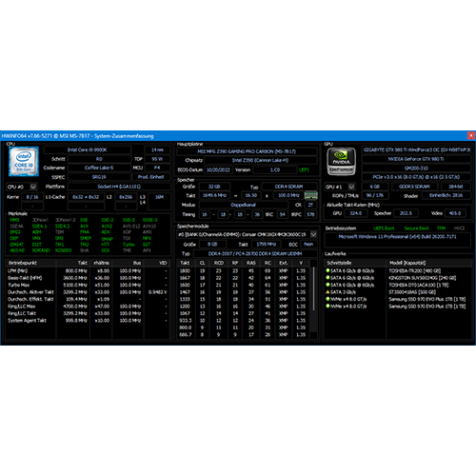Viewport: 476px width, 476px height.
Task: Click the MSI MPG Z390 GAMING PRO CARBON field
Action: pyautogui.click(x=247, y=151)
